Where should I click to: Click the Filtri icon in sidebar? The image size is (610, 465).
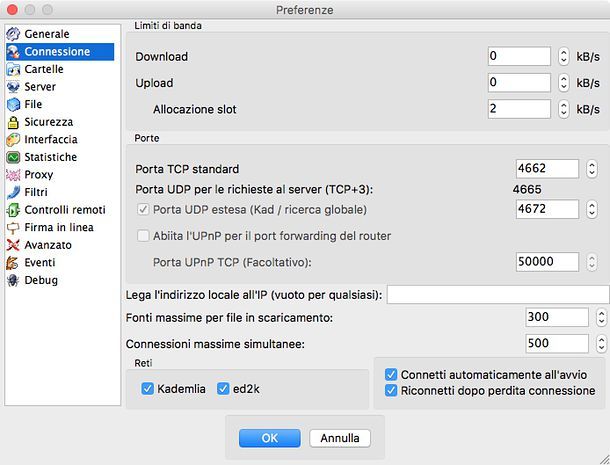click(13, 192)
